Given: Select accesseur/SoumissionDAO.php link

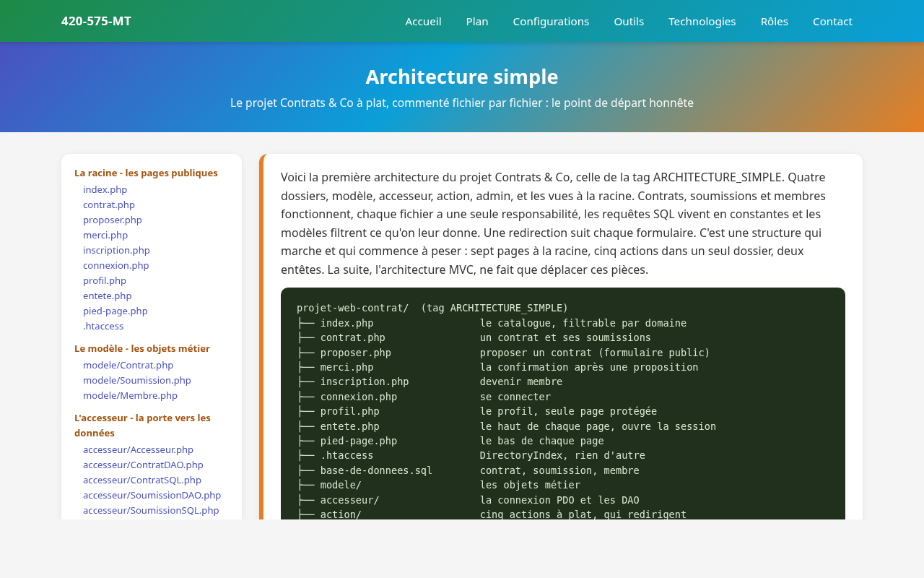Looking at the screenshot, I should (x=152, y=495).
